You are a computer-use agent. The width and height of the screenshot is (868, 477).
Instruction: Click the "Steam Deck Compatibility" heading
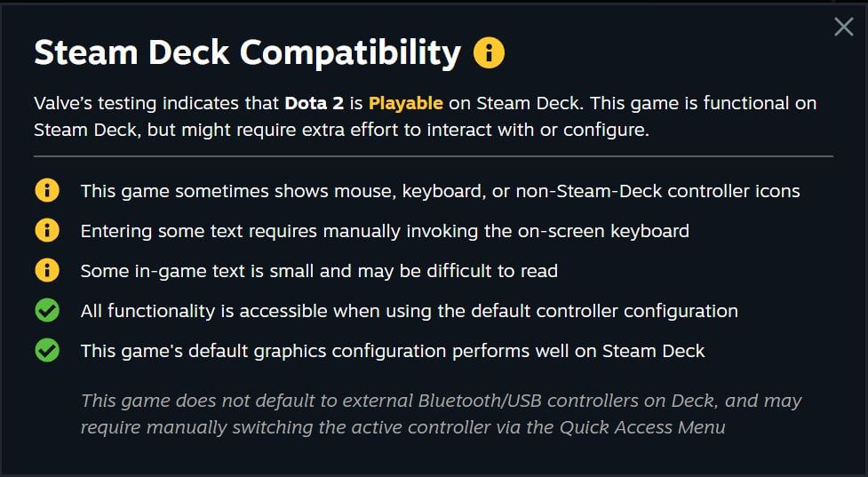click(x=247, y=53)
